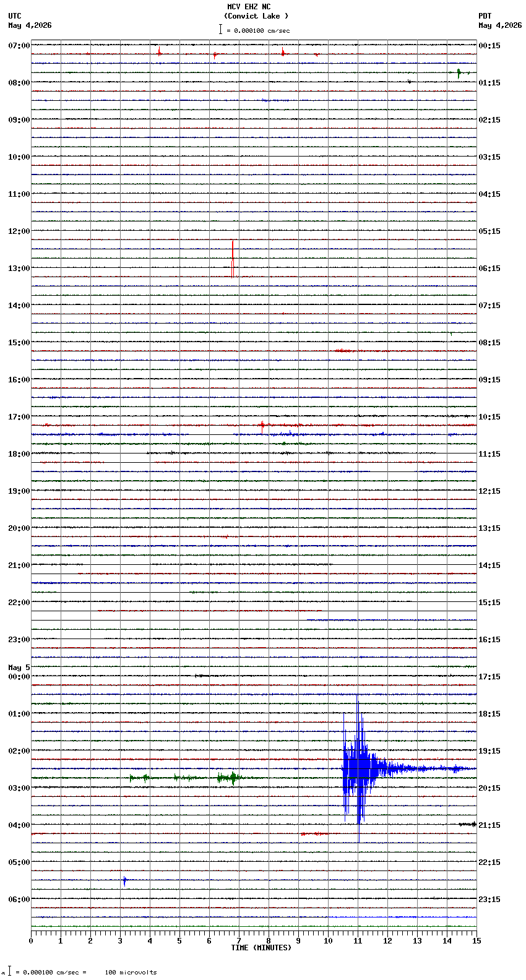The height and width of the screenshot is (980, 526).
Task: Click the minute "15" axis tick label
Action: pyautogui.click(x=476, y=941)
